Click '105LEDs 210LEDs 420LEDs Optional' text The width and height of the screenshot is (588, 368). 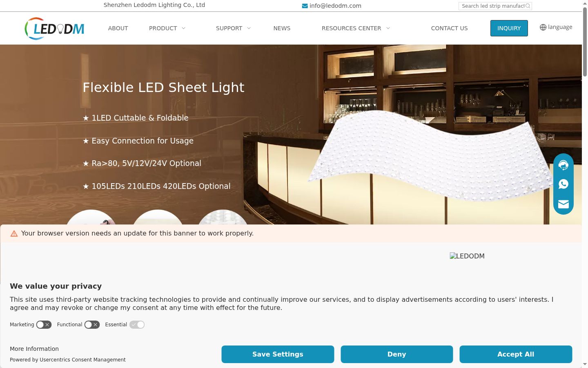(161, 186)
